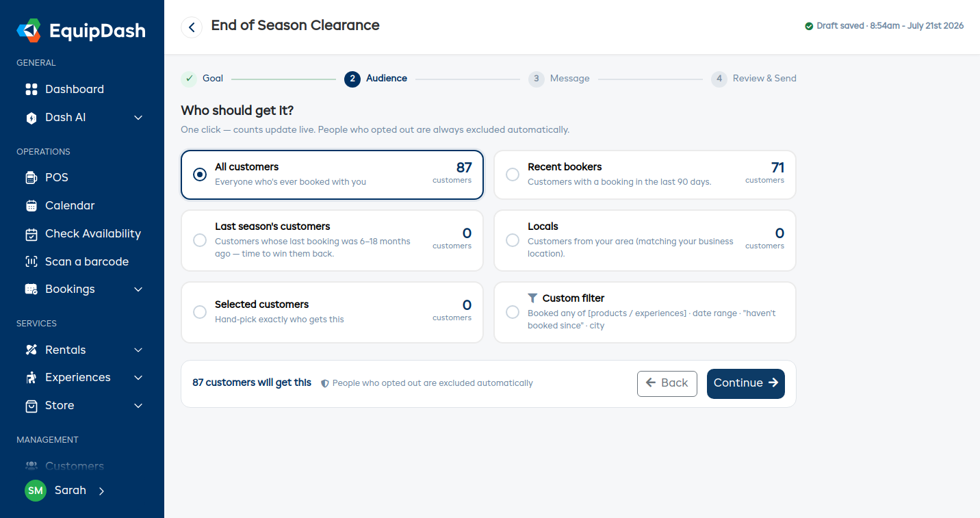
Task: Click the Calendar icon in sidebar
Action: [31, 205]
